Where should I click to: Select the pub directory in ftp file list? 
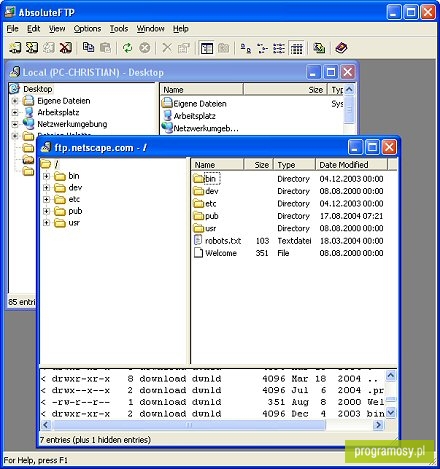pos(212,216)
